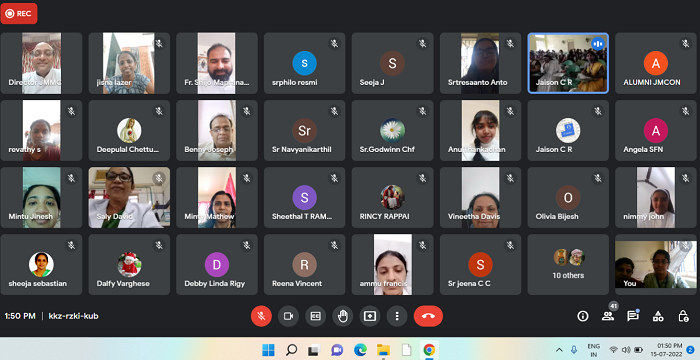Image resolution: width=700 pixels, height=360 pixels.
Task: Click the REC recording indicator
Action: pyautogui.click(x=19, y=13)
